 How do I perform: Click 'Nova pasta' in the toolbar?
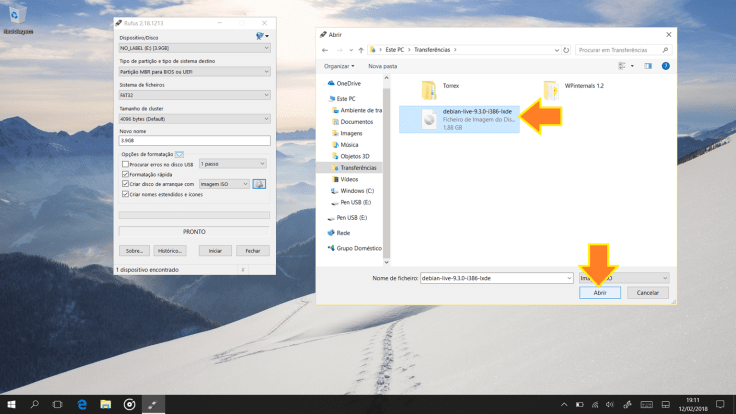382,66
